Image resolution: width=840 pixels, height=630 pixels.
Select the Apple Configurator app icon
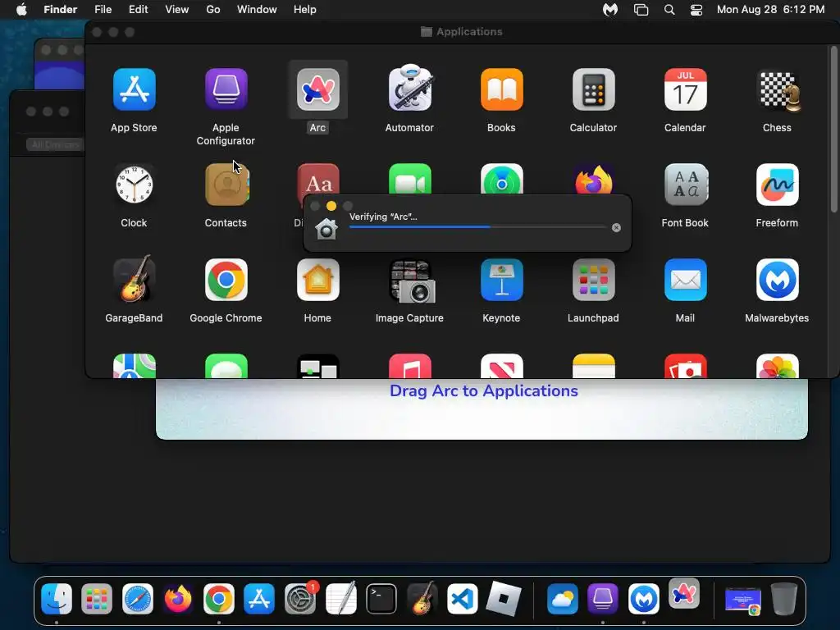click(226, 89)
